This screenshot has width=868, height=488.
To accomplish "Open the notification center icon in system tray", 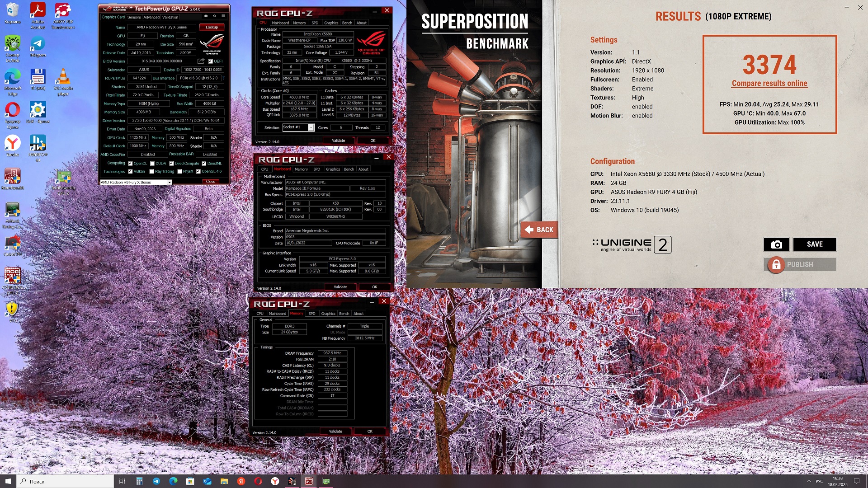I will [x=857, y=481].
